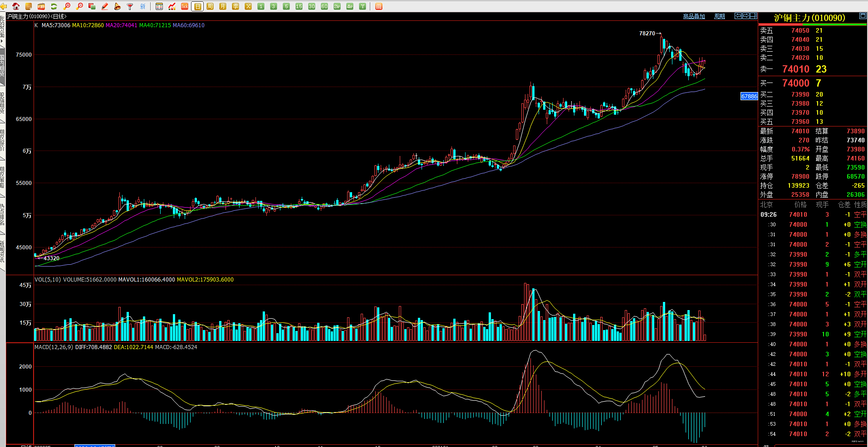Select the 15-minute period button
868x447 pixels.
click(x=299, y=6)
